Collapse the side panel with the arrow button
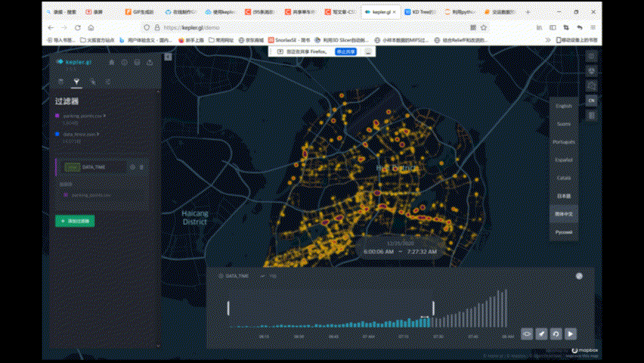Image resolution: width=644 pixels, height=363 pixels. tap(168, 57)
